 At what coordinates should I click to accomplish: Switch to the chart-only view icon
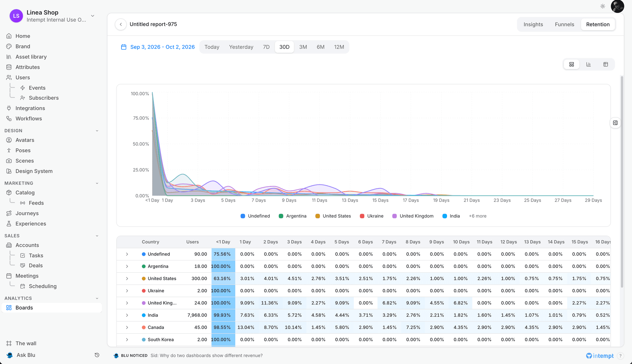click(x=589, y=64)
